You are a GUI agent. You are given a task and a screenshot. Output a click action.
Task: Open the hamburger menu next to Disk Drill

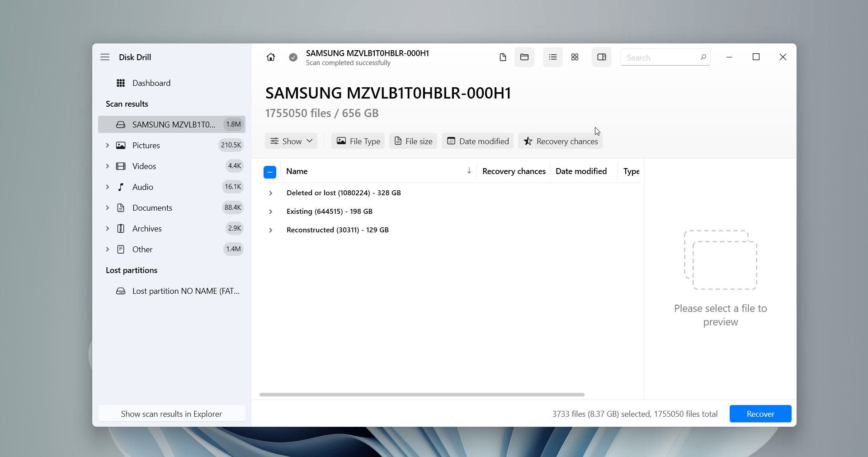(105, 57)
